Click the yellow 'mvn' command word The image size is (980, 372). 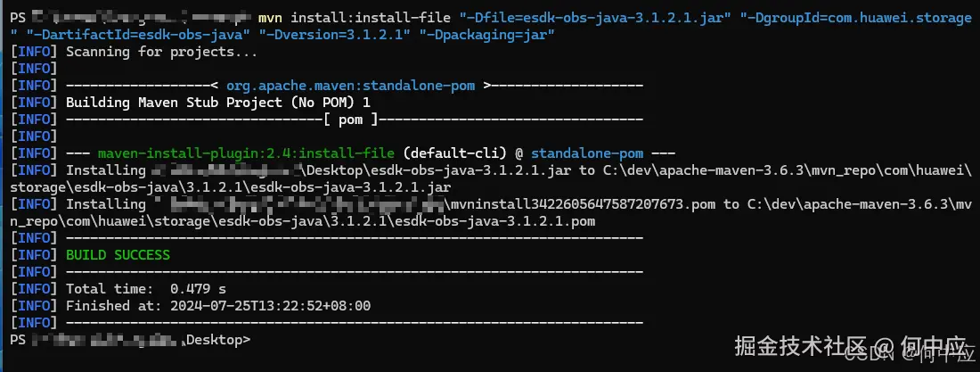point(271,18)
